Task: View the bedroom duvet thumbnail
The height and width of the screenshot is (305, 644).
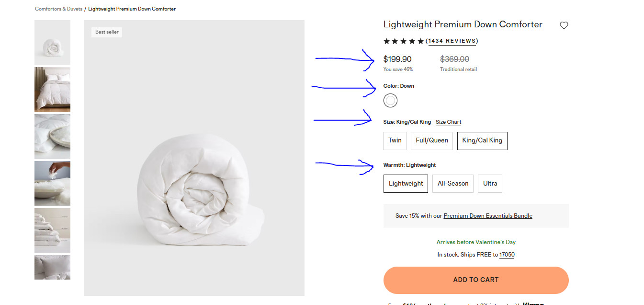Action: point(52,89)
